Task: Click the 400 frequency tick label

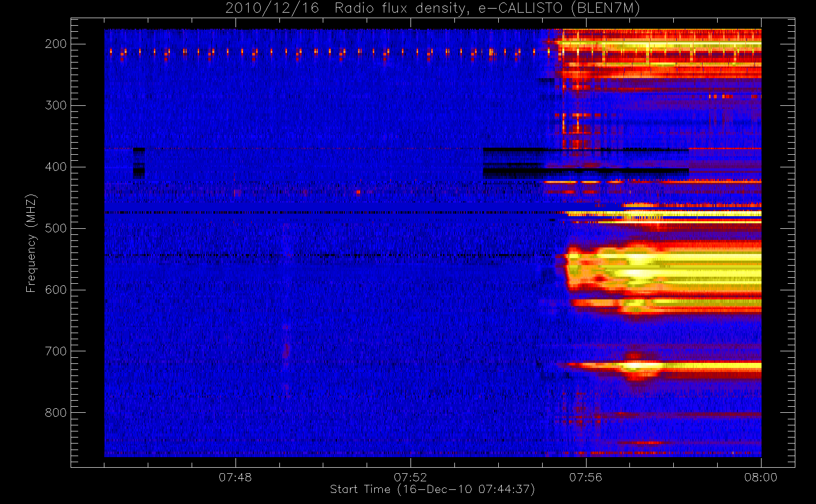Action: coord(56,167)
